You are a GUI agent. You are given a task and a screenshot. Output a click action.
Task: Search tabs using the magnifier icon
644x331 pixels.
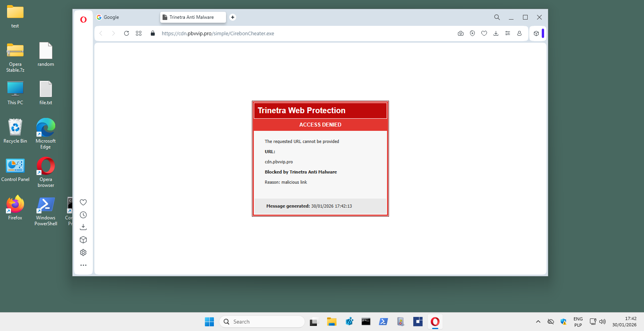click(x=497, y=17)
